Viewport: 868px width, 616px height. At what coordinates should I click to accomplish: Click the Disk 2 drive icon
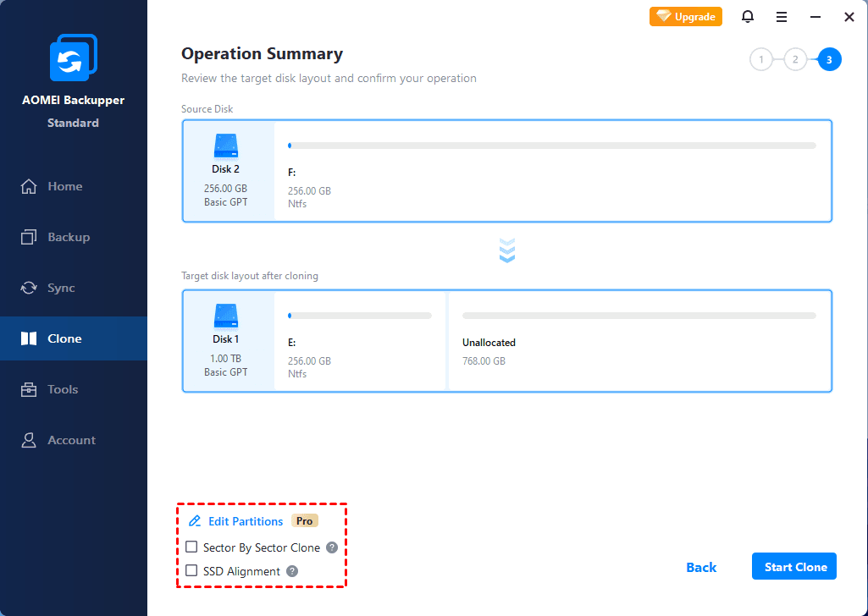pos(226,146)
